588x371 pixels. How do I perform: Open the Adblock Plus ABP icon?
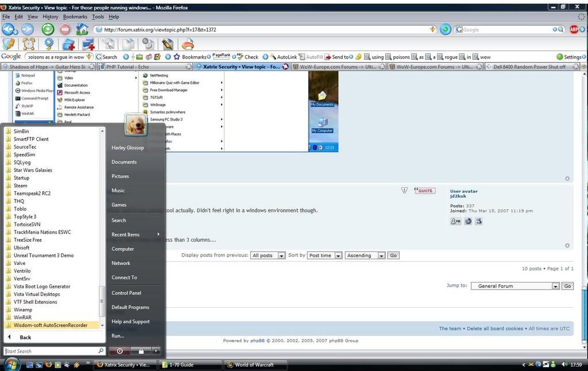[x=574, y=29]
